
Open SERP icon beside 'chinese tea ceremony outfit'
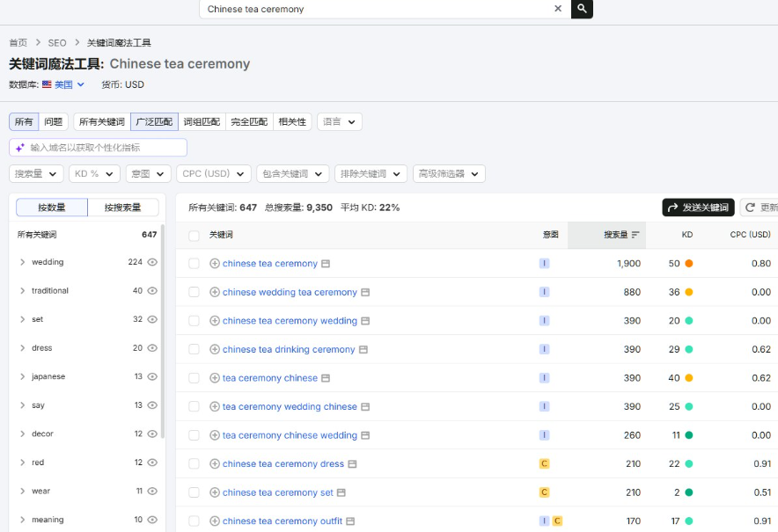[x=350, y=521]
